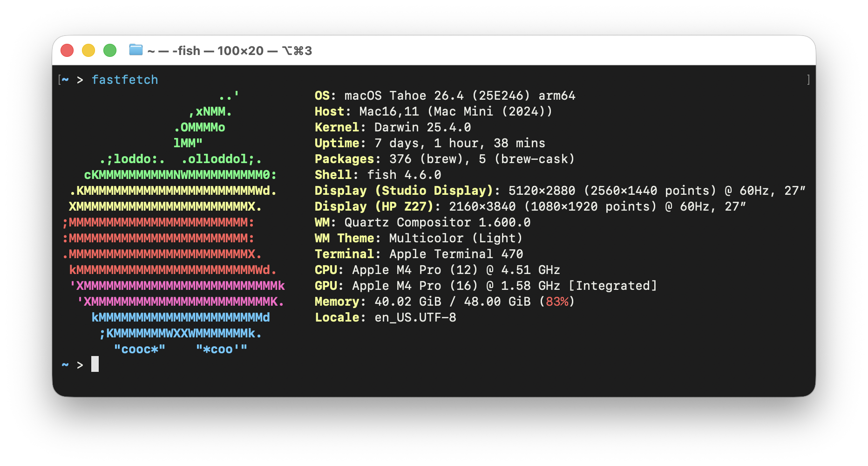Click the "WM Theme: Multicolor (Light)" line
This screenshot has height=466, width=868.
click(419, 238)
